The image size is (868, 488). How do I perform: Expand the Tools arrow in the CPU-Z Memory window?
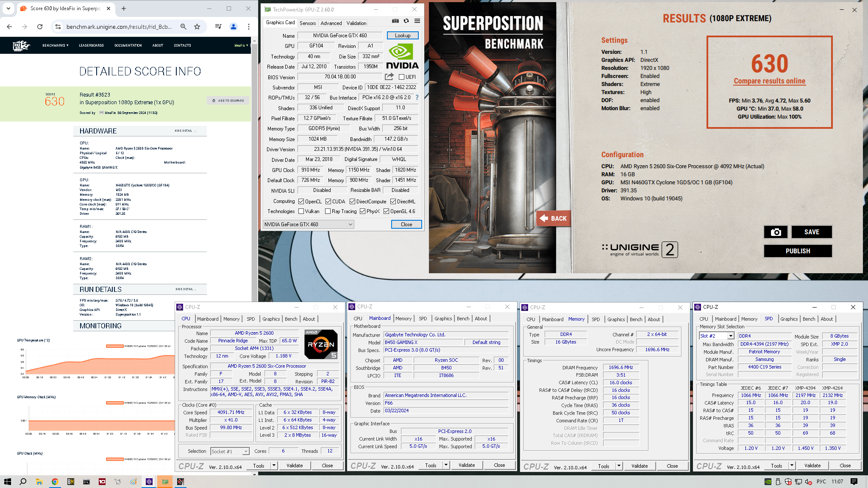point(619,466)
